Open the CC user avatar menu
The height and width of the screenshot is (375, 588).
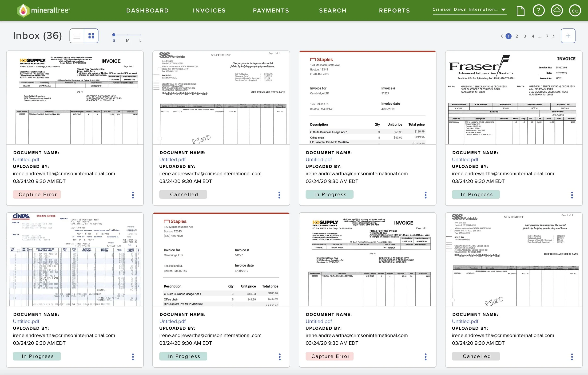[x=575, y=11]
